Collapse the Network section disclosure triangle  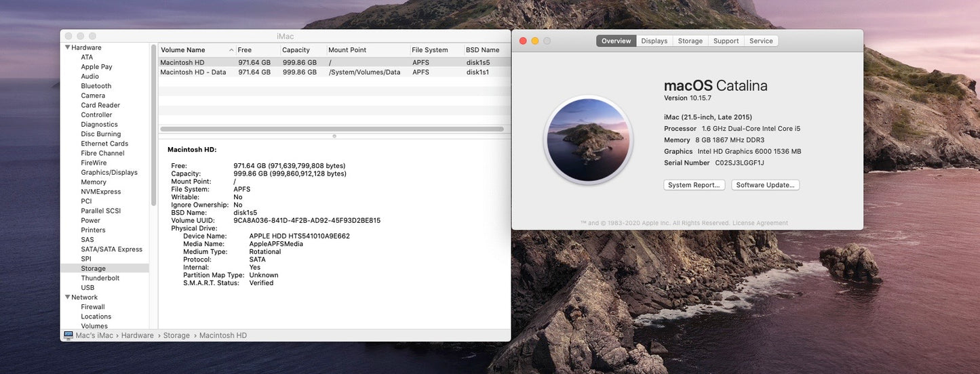(67, 297)
